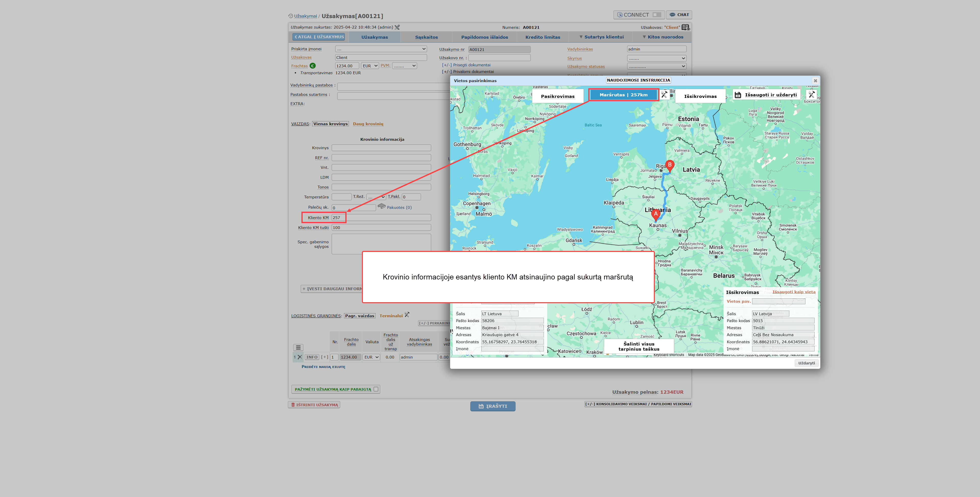
Task: Click the Išsikrovimas map button
Action: [700, 96]
